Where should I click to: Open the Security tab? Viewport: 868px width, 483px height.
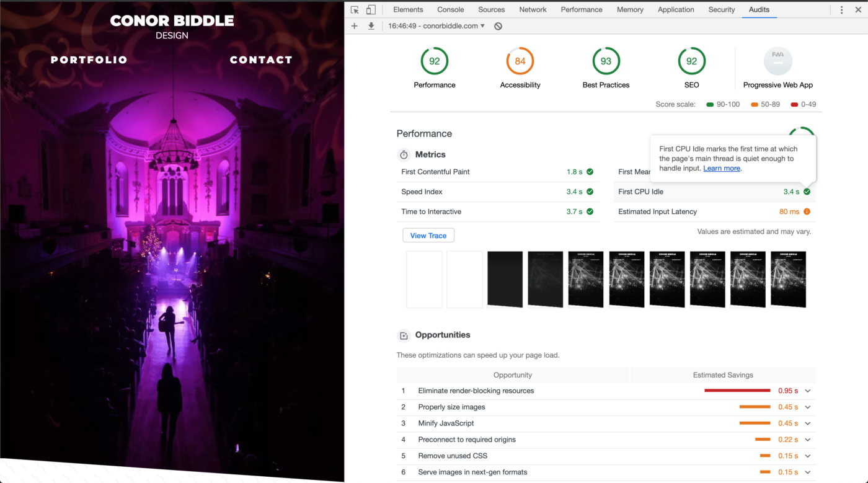[x=722, y=10]
